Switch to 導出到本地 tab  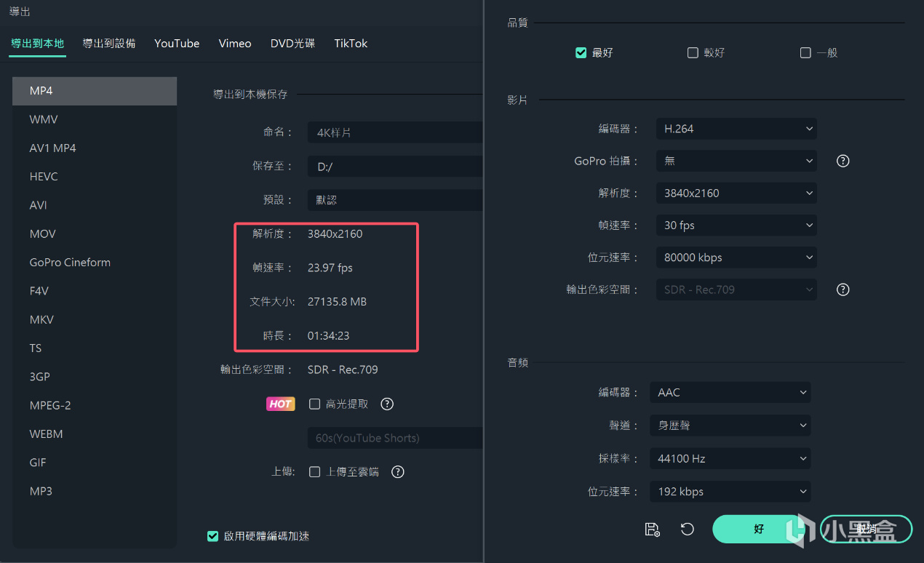pyautogui.click(x=38, y=44)
